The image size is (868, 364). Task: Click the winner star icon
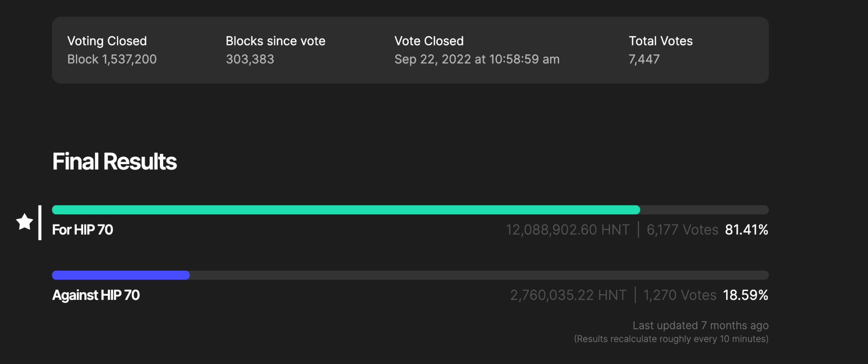25,222
